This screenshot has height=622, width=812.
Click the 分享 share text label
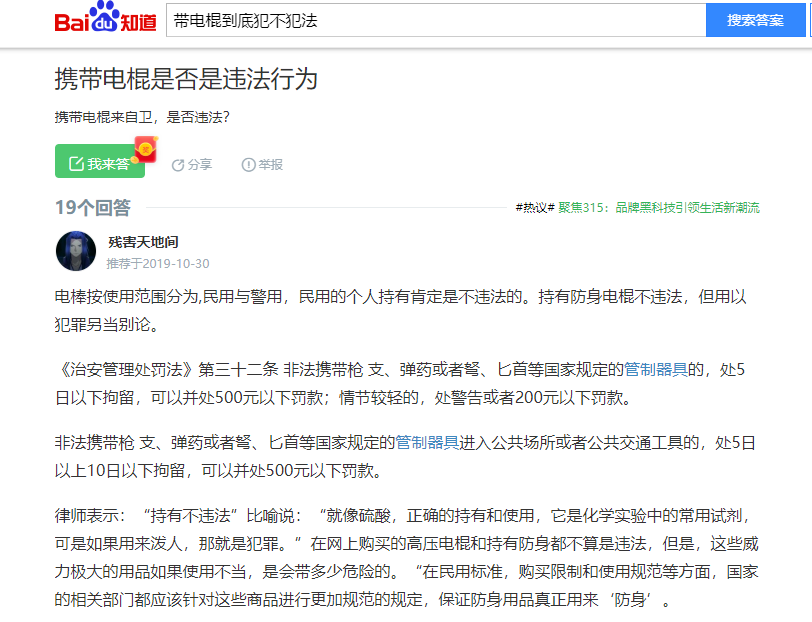point(199,164)
